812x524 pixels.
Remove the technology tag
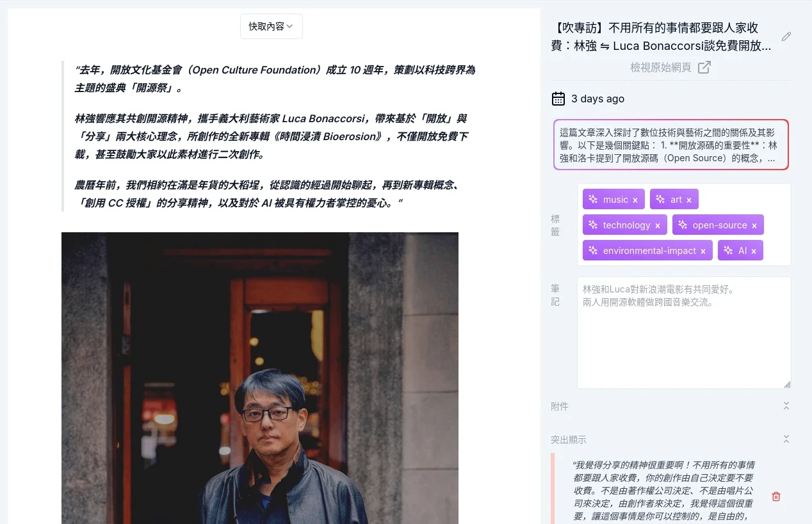(658, 225)
